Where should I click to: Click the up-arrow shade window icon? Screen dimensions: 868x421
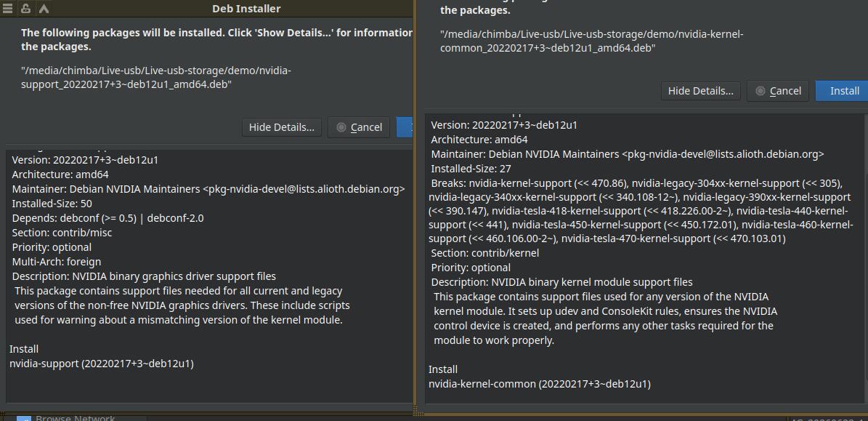point(44,9)
